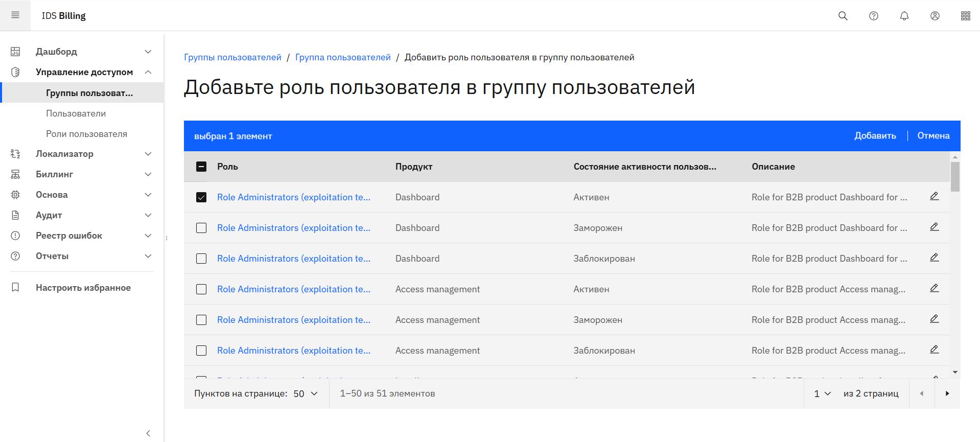Image resolution: width=980 pixels, height=442 pixels.
Task: Open the items-per-page dropdown
Action: [x=306, y=393]
